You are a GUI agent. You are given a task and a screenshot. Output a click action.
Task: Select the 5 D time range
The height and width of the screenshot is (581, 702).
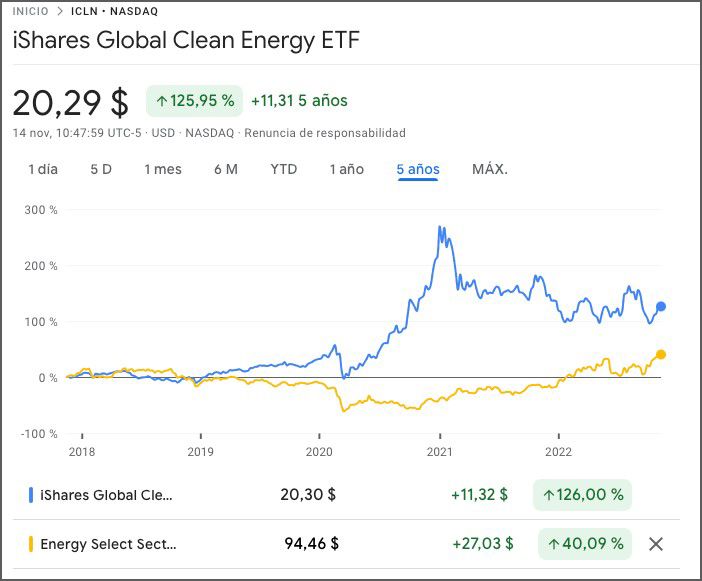101,169
